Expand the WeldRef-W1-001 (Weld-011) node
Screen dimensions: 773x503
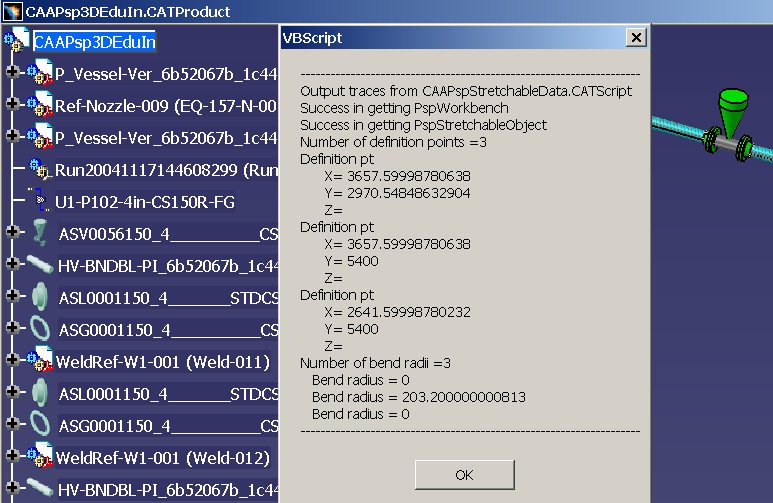(12, 361)
